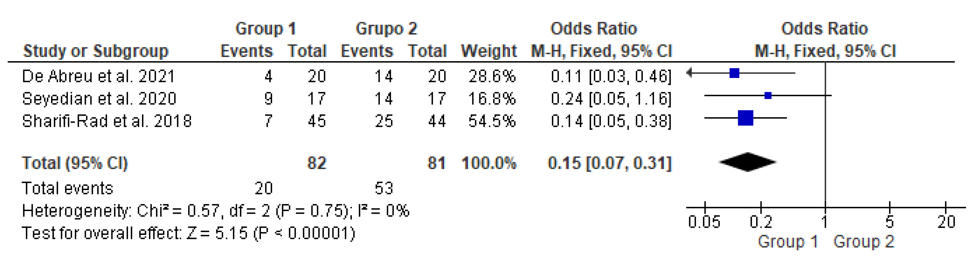The width and height of the screenshot is (980, 262).
Task: Click the 0.05 tick label on the axis
Action: pyautogui.click(x=704, y=222)
